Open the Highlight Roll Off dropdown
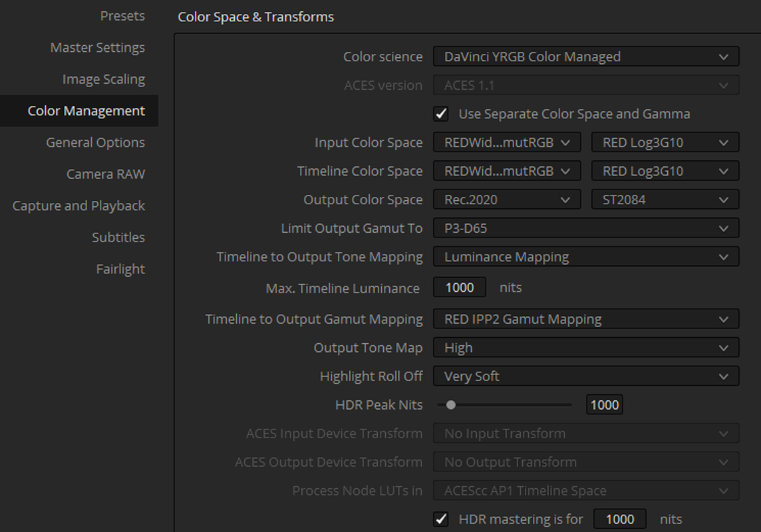The height and width of the screenshot is (532, 761). click(586, 376)
